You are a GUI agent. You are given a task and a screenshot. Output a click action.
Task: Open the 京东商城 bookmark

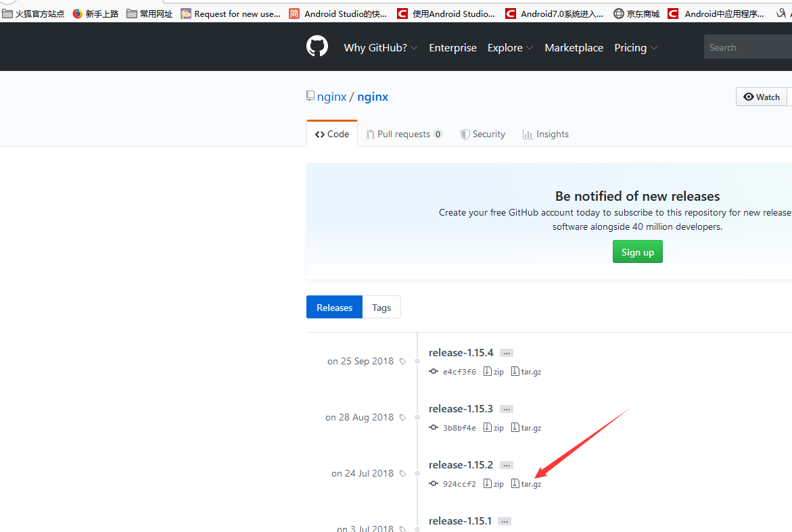click(x=636, y=14)
